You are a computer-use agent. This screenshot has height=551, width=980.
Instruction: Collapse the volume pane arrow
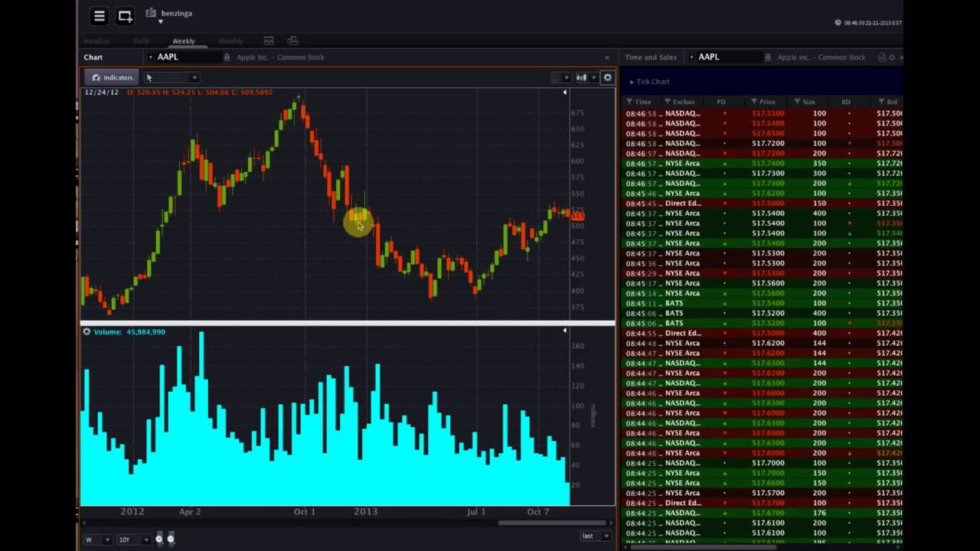point(565,331)
